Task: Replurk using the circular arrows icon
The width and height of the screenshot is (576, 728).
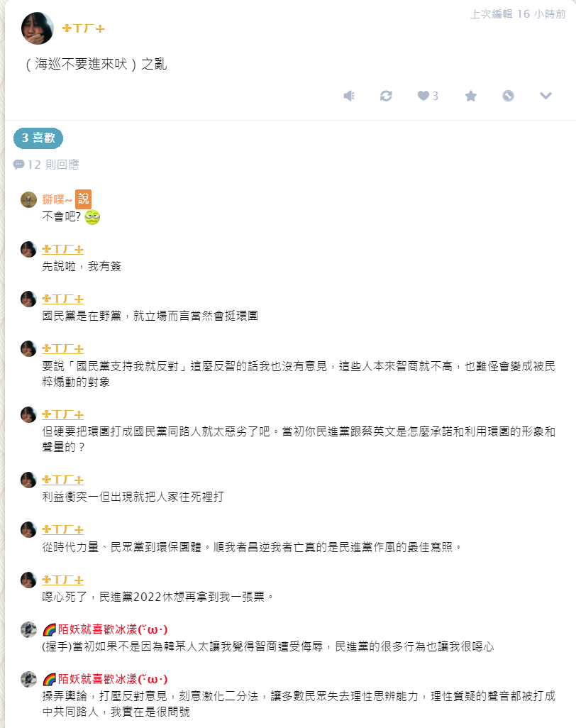Action: point(386,96)
